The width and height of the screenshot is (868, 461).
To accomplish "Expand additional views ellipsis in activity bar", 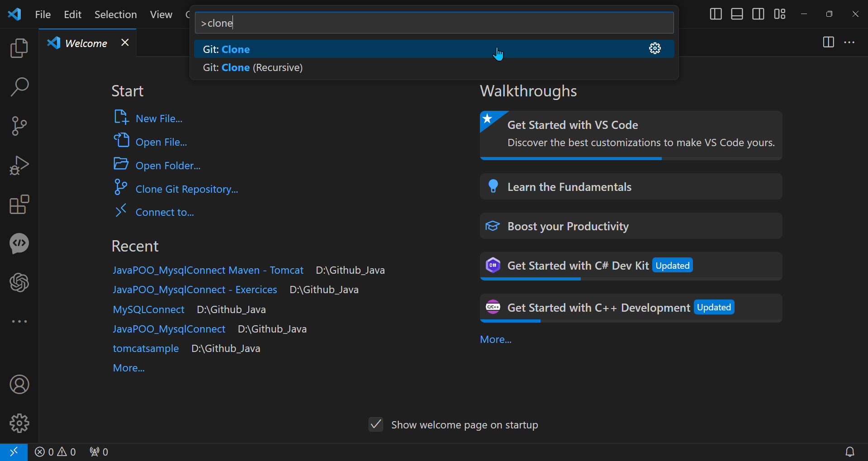I will pyautogui.click(x=19, y=322).
